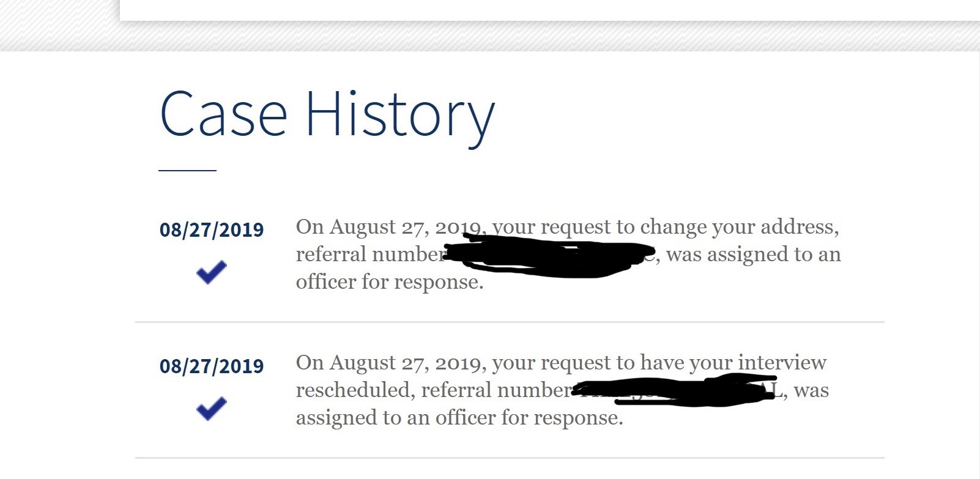Click the checkmark under the address change date

point(212,272)
